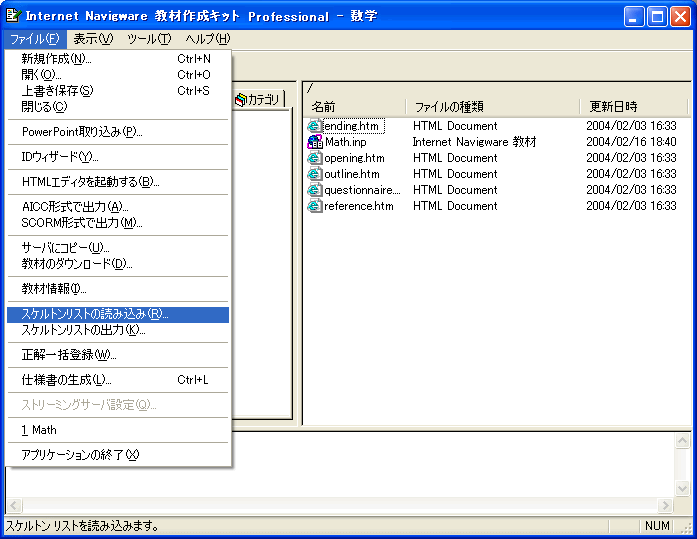The width and height of the screenshot is (697, 539).
Task: Open 教材情報(I) from the menu
Action: (118, 289)
